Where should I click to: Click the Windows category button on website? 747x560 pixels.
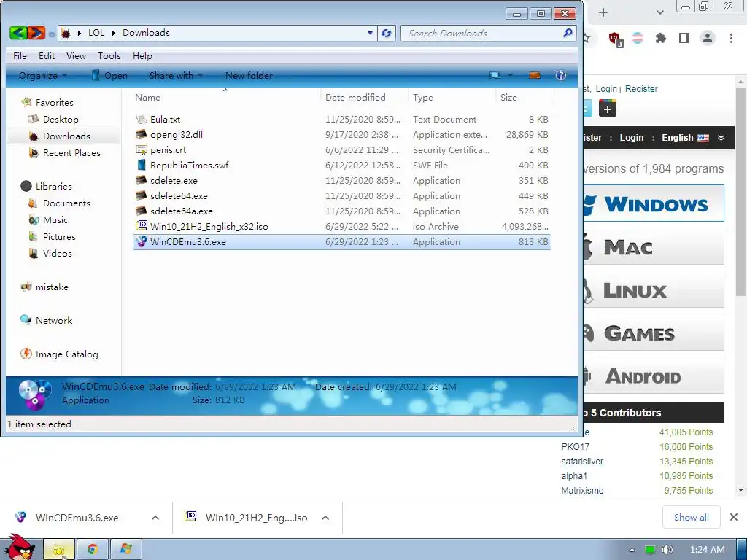coord(653,203)
